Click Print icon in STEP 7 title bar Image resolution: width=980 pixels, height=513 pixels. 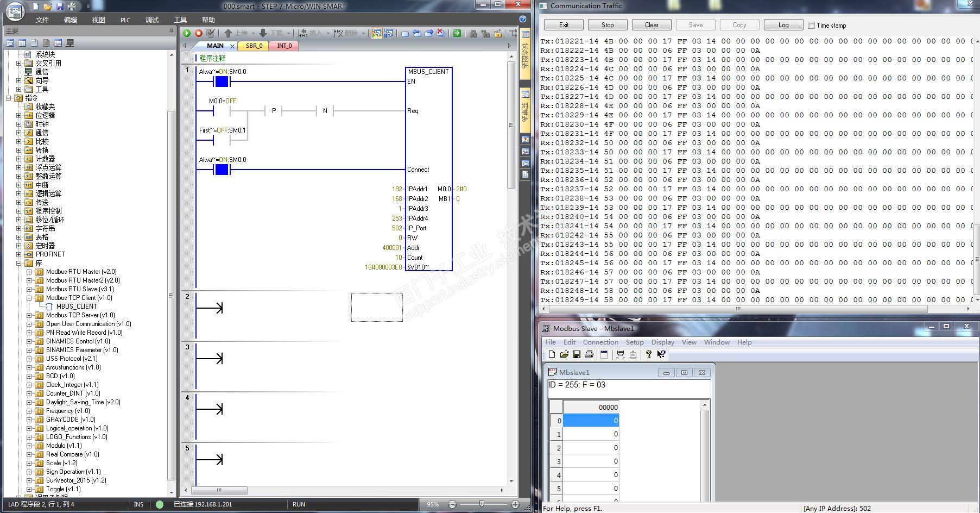coord(72,7)
